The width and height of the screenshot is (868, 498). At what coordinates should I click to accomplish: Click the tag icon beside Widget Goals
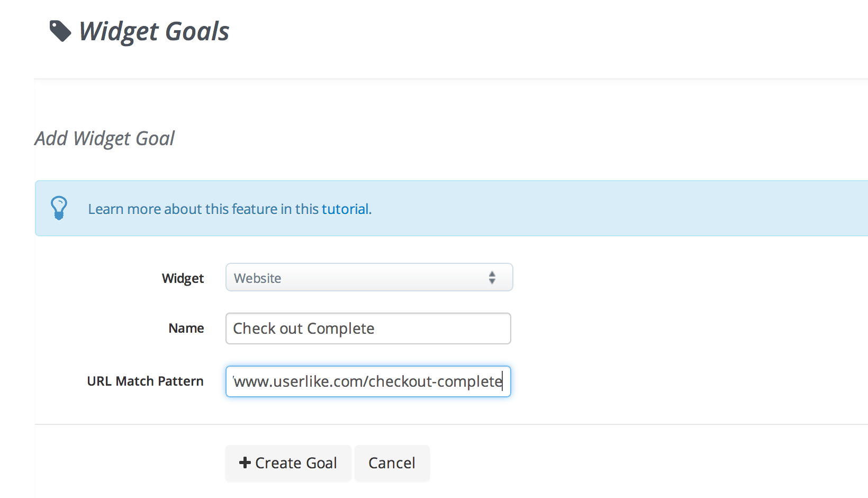pyautogui.click(x=60, y=31)
